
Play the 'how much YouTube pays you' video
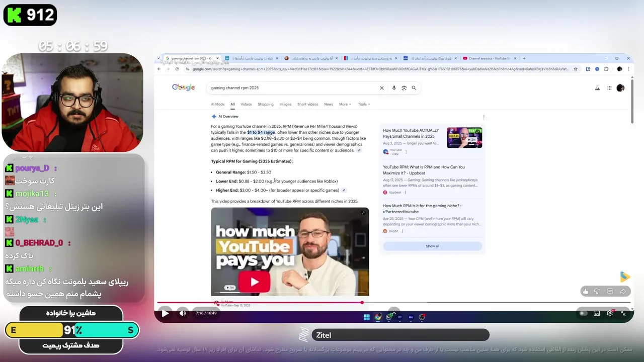(x=254, y=282)
